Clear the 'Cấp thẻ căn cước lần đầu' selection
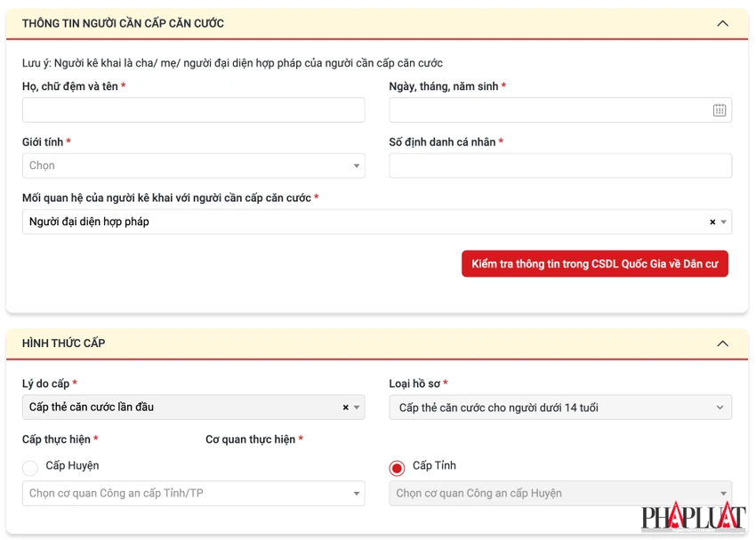 pos(345,407)
